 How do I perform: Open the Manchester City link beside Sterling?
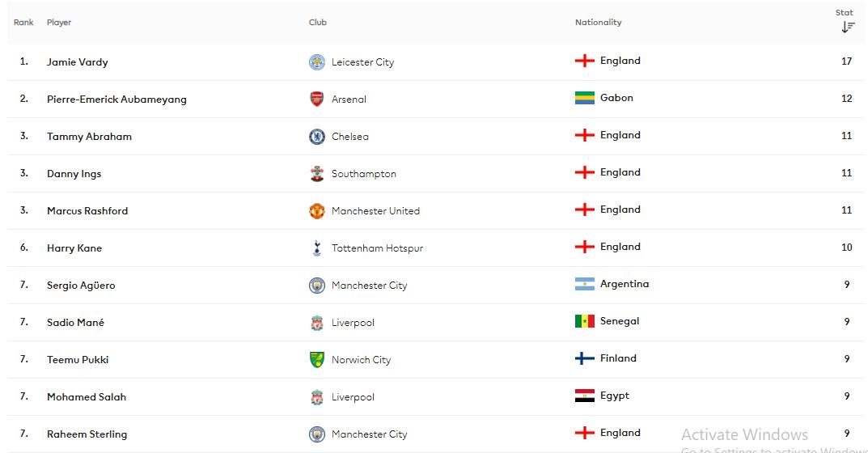pyautogui.click(x=369, y=434)
